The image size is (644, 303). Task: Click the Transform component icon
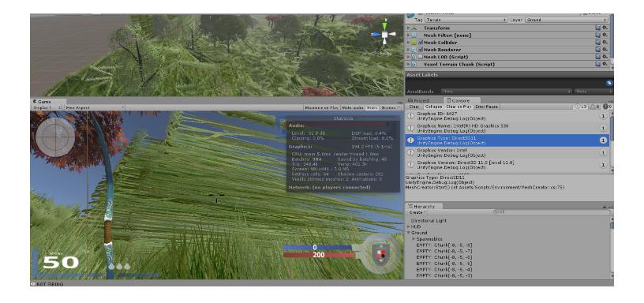[414, 28]
